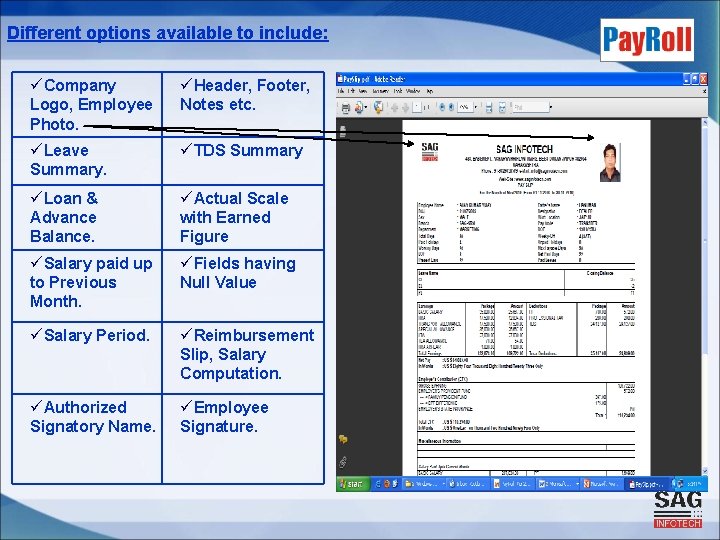Image resolution: width=720 pixels, height=540 pixels.
Task: Click the 'SAG INFOTECH' title in payslip
Action: point(524,149)
